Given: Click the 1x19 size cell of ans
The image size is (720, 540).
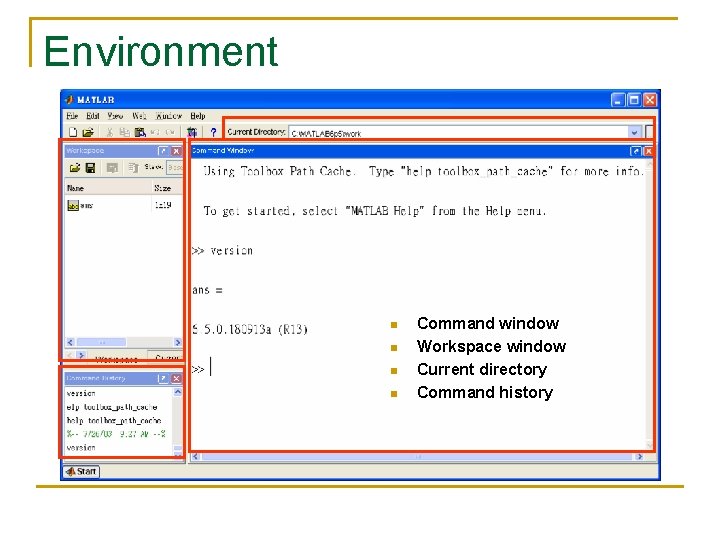Looking at the screenshot, I should (163, 205).
